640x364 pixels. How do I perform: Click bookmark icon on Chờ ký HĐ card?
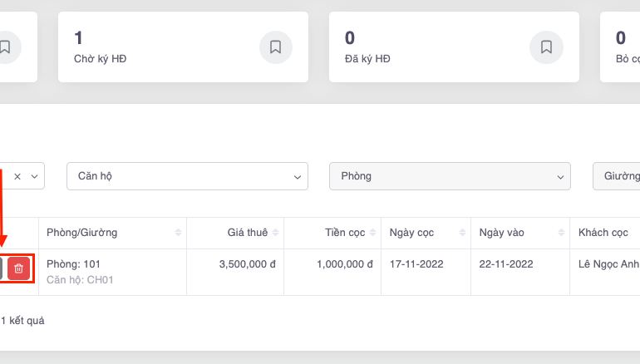click(276, 47)
